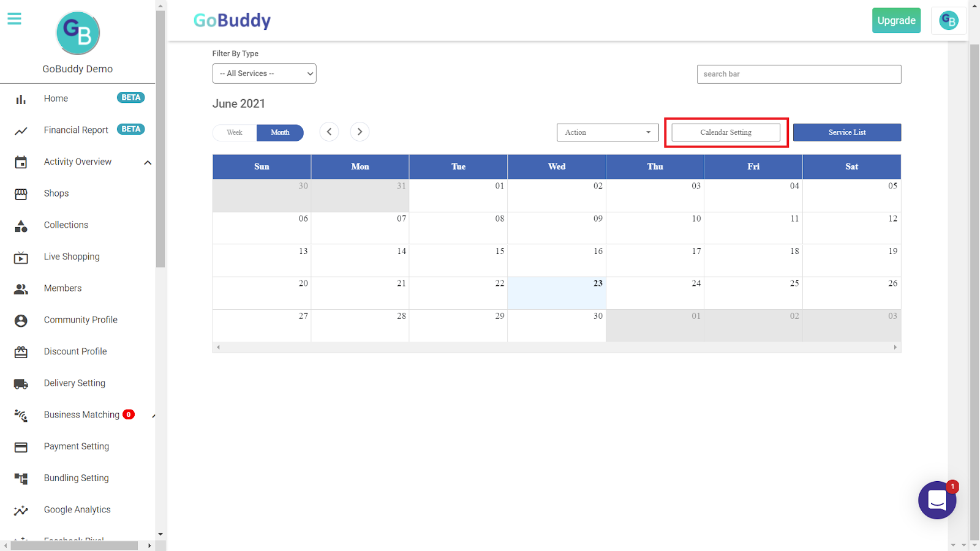Open the user profile avatar top right
Viewport: 980px width, 551px height.
949,21
